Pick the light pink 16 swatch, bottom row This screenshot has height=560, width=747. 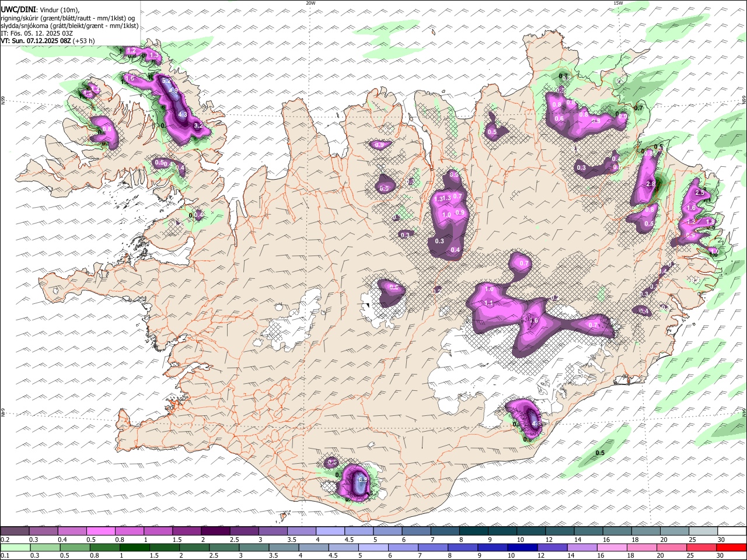(x=611, y=547)
